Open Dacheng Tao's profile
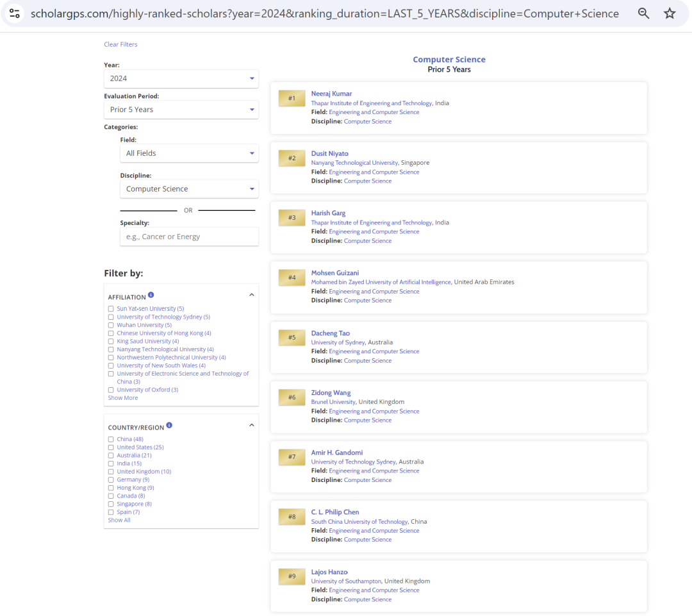692x616 pixels. (x=331, y=333)
